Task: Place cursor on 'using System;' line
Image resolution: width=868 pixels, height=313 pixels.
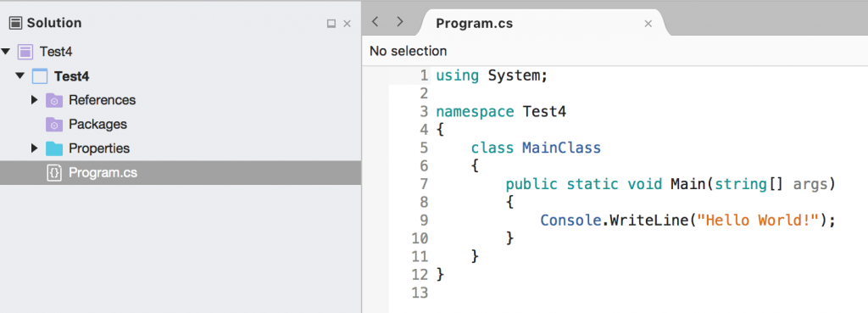Action: [492, 75]
